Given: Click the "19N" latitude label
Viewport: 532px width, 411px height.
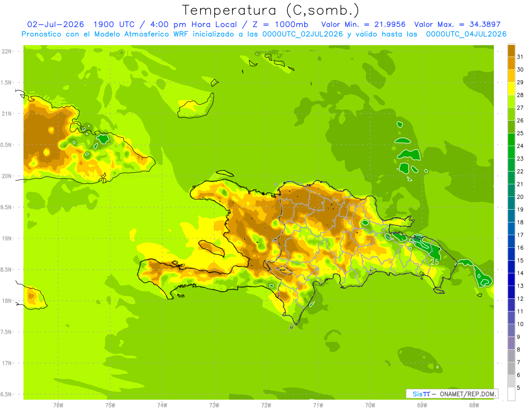Looking at the screenshot, I should pyautogui.click(x=6, y=239).
